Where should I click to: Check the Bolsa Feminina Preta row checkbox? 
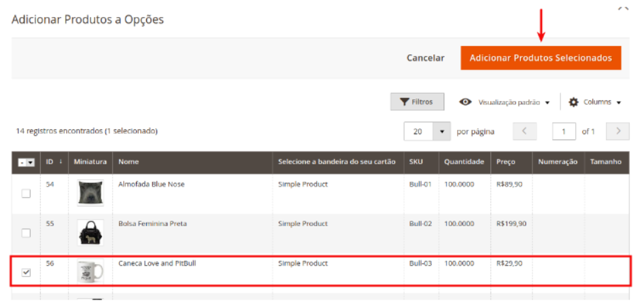tap(26, 233)
